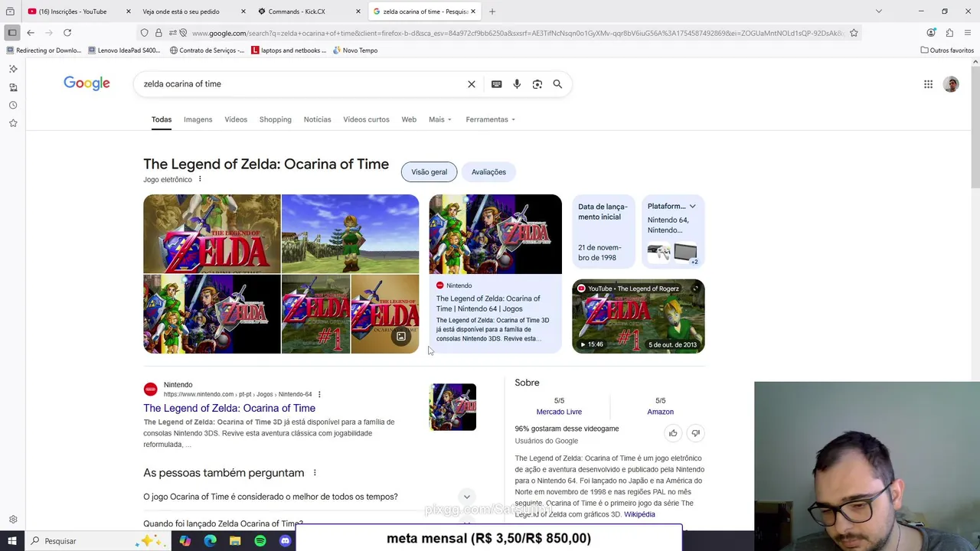
Task: Open Microsoft Edge from the taskbar
Action: 211,541
